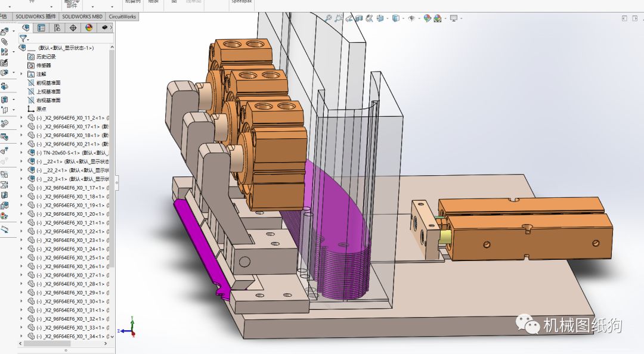Click the Apply Scene icon

point(438,18)
